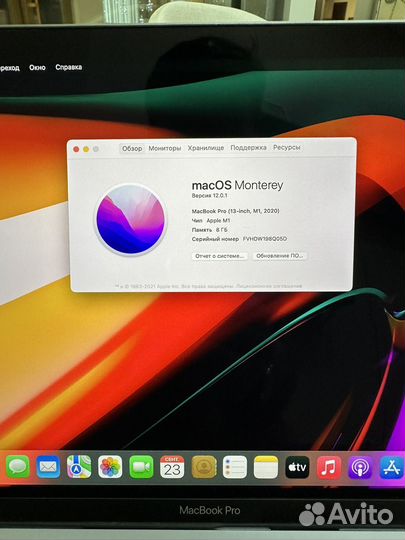The image size is (405, 540).
Task: Open the Contacts app in Dock
Action: coord(204,467)
